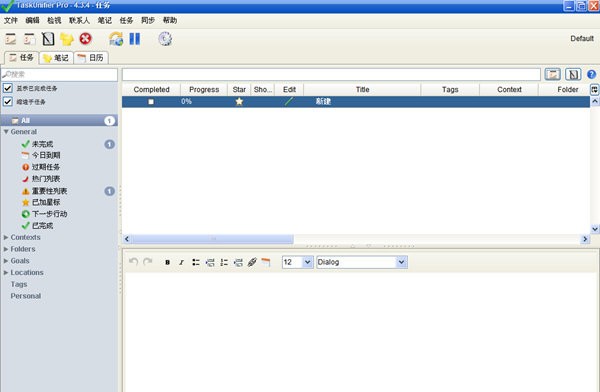Click the note icon beside quick-add bar

pyautogui.click(x=573, y=74)
